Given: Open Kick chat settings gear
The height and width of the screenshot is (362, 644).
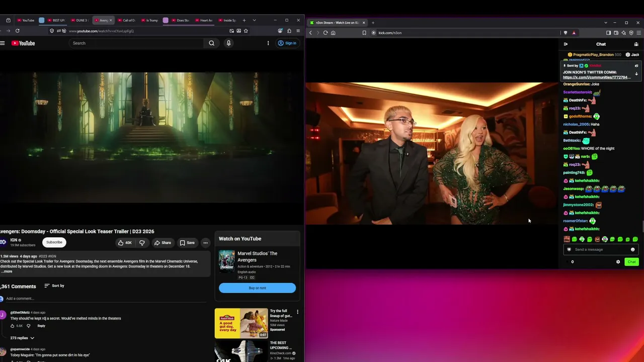Looking at the screenshot, I should [x=618, y=262].
